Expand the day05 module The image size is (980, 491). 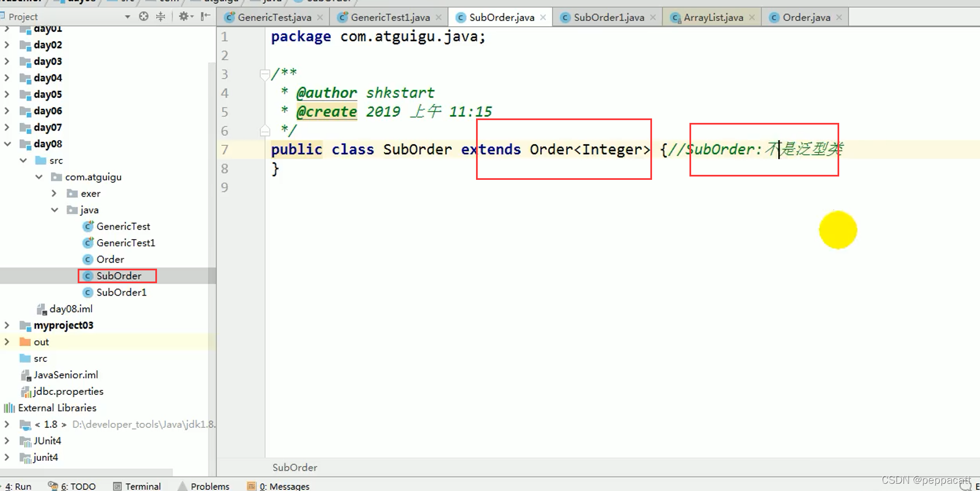point(7,94)
